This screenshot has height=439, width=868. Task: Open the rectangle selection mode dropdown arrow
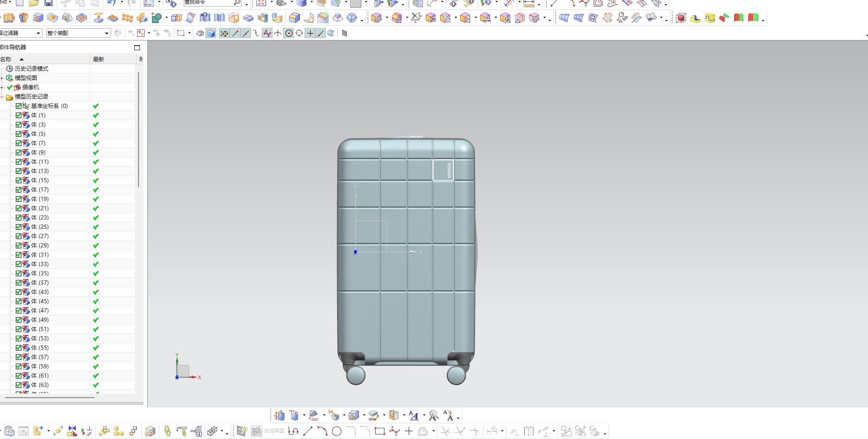(x=189, y=33)
